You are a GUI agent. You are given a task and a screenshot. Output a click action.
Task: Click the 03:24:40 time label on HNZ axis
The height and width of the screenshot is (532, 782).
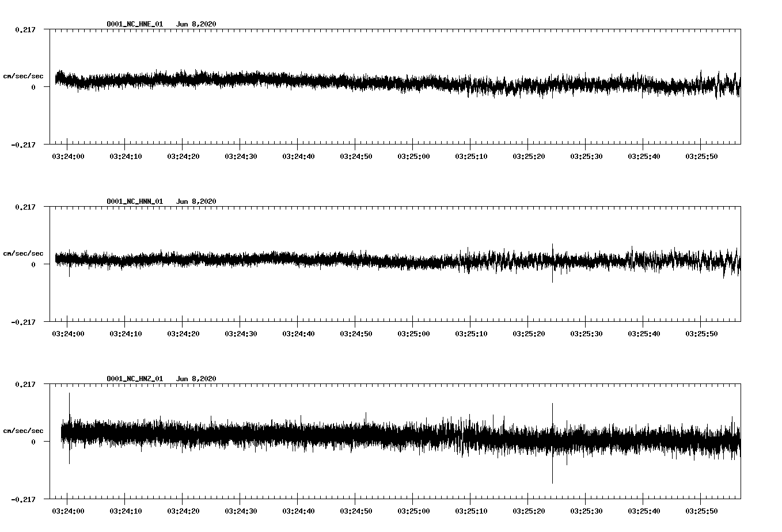(x=298, y=511)
